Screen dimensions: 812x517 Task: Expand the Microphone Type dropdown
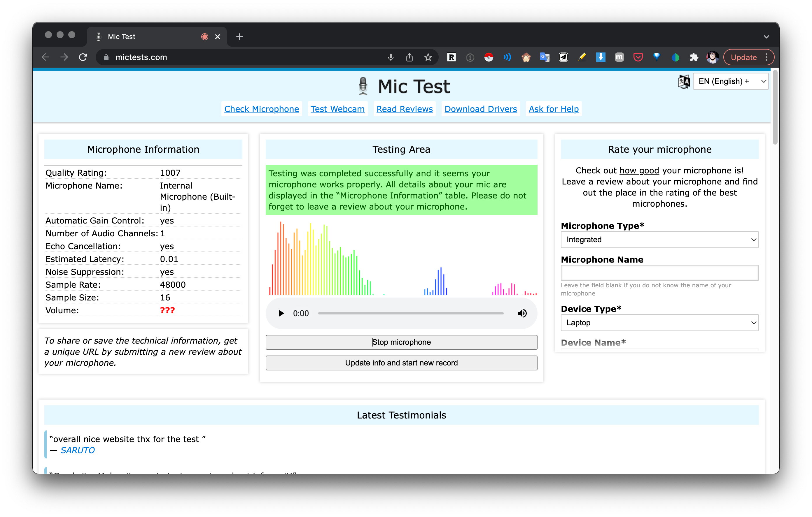pyautogui.click(x=659, y=240)
